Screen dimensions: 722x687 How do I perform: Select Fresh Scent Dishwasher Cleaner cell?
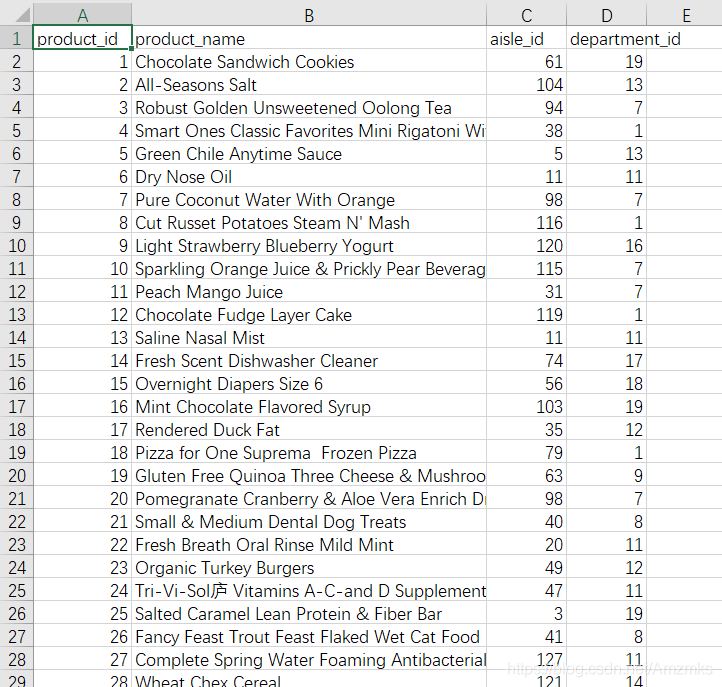(309, 360)
